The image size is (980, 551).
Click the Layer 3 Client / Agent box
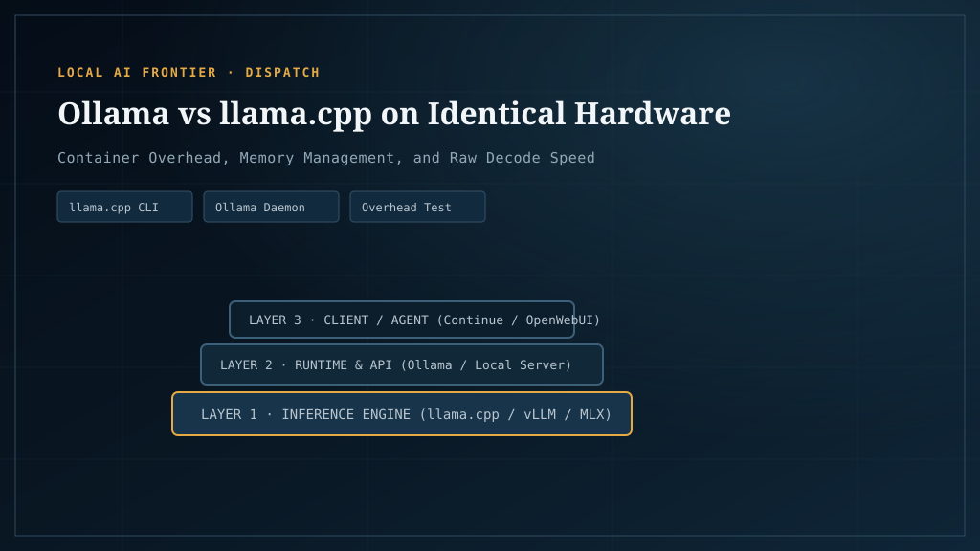pyautogui.click(x=402, y=320)
